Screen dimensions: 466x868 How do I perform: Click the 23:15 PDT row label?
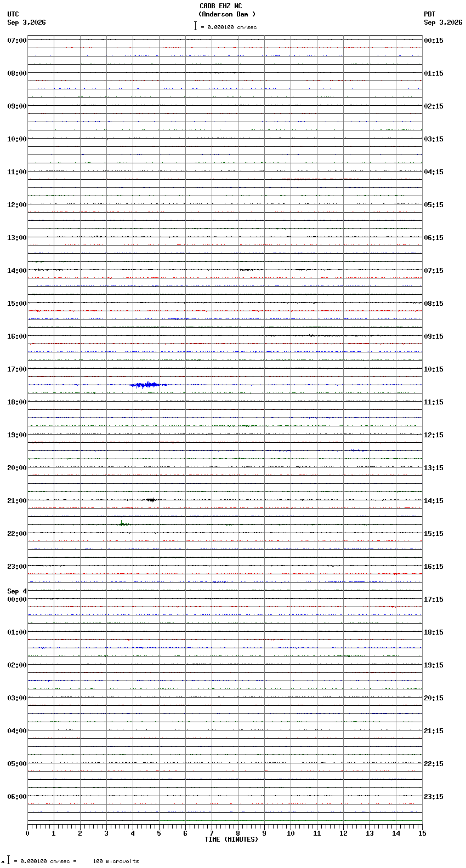click(434, 797)
